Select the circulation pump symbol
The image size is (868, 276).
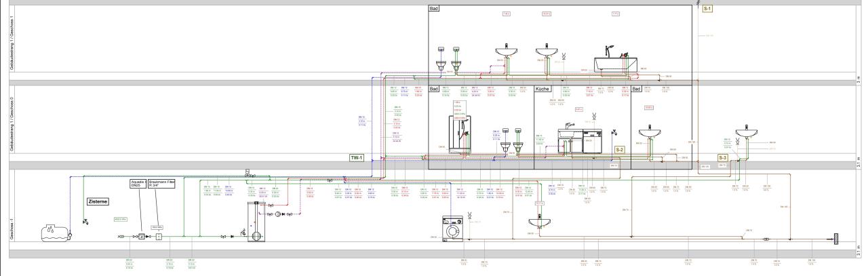coord(278,213)
